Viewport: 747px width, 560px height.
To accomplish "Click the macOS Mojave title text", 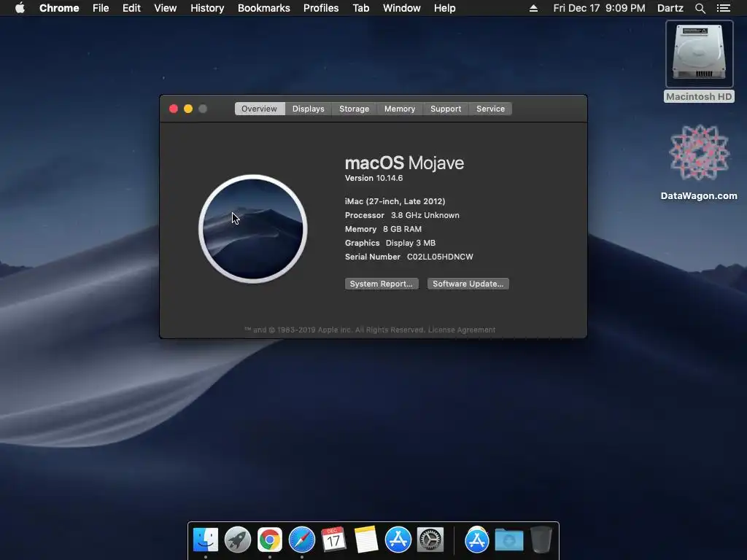I will 404,163.
